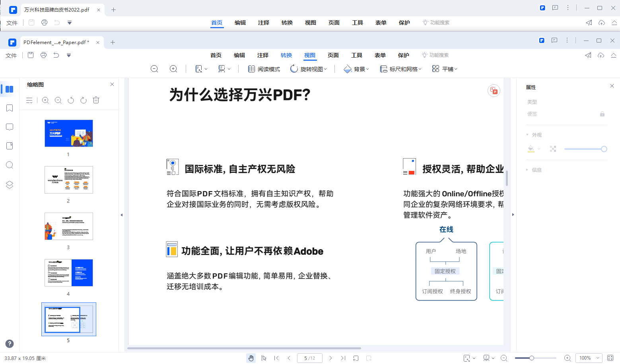
Task: Open the 标尺和网格 ruler and grid dropdown
Action: point(400,69)
